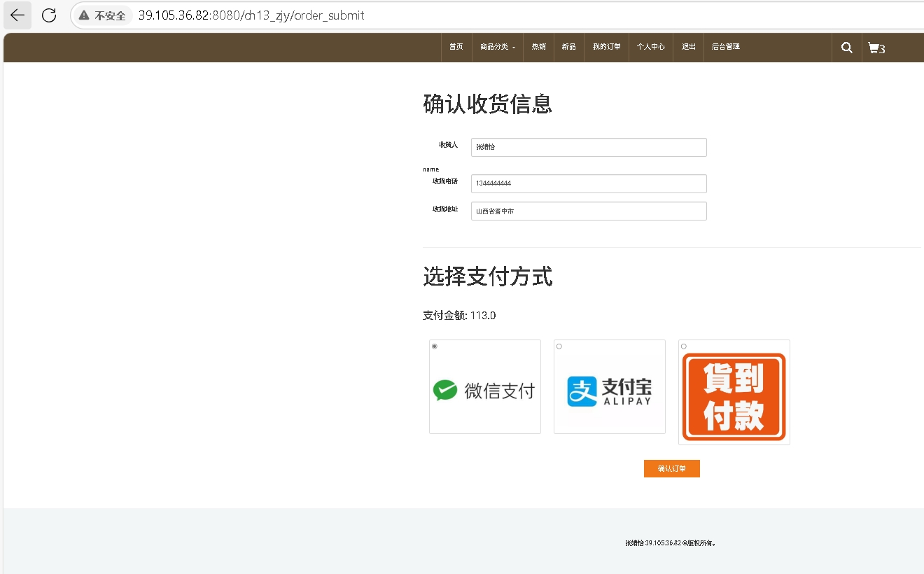This screenshot has height=574, width=924.
Task: Click the 收货地址 address input field
Action: click(x=588, y=211)
